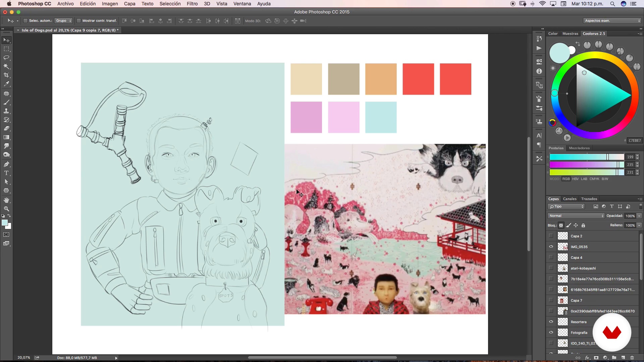Select the Crop tool
644x362 pixels.
point(6,75)
